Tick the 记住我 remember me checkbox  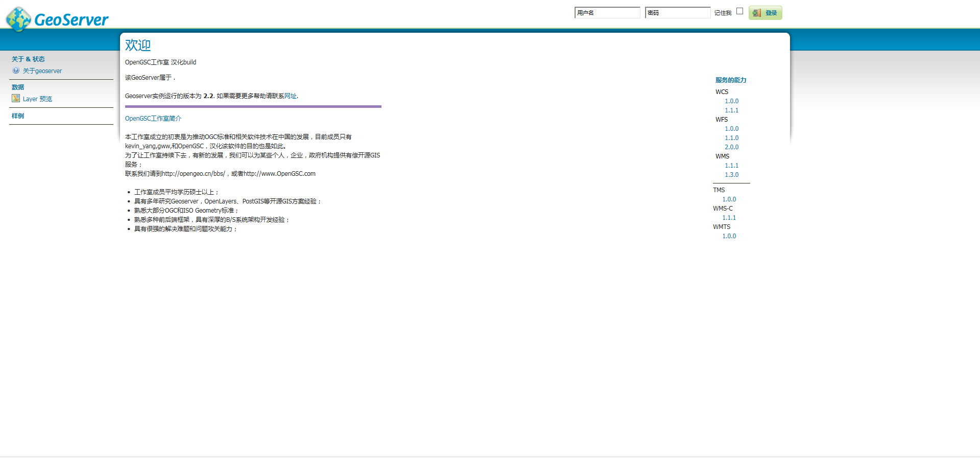[x=739, y=11]
